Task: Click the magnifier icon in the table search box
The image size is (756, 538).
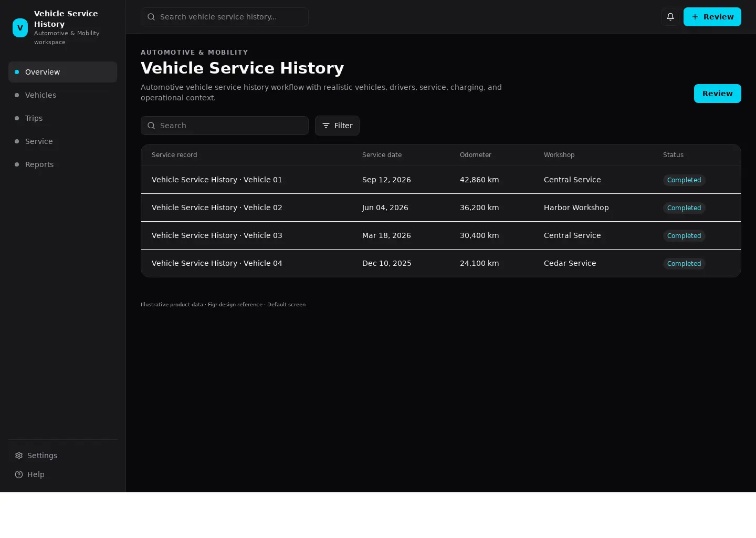Action: (151, 126)
